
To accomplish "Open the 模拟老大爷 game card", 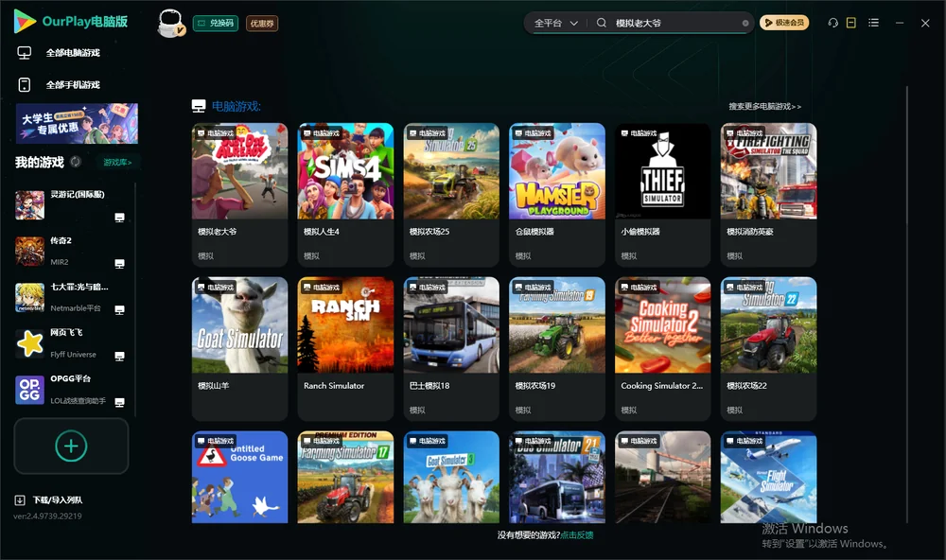I will pyautogui.click(x=239, y=194).
